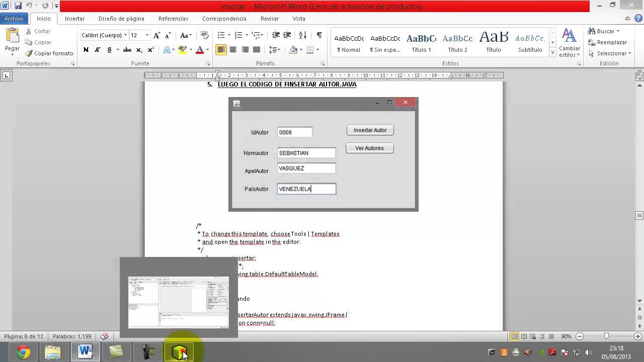Open the Cambiar estilos menu

coord(569,43)
